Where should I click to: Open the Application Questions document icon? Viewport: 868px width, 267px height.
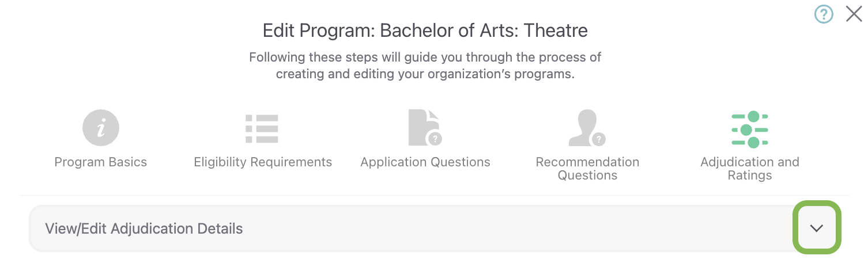(x=424, y=127)
